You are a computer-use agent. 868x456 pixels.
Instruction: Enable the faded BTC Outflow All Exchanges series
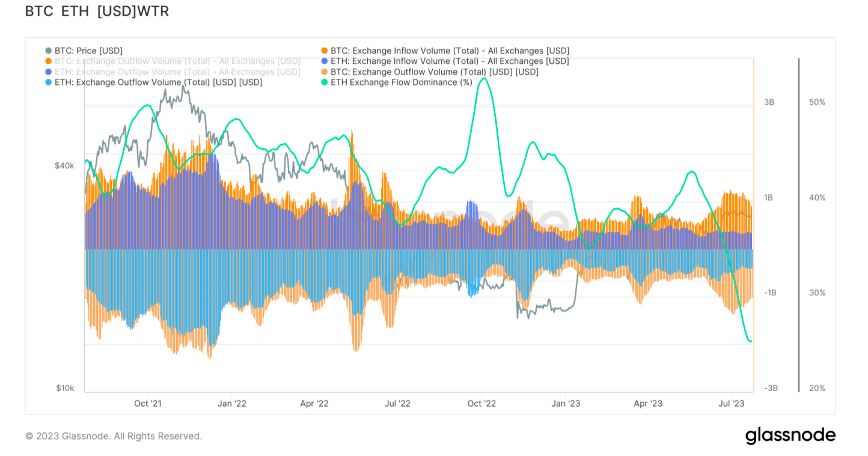click(177, 61)
